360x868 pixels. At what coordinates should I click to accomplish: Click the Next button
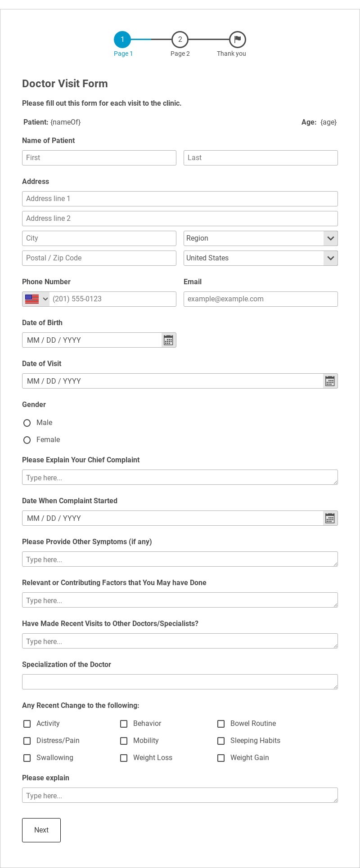point(41,830)
